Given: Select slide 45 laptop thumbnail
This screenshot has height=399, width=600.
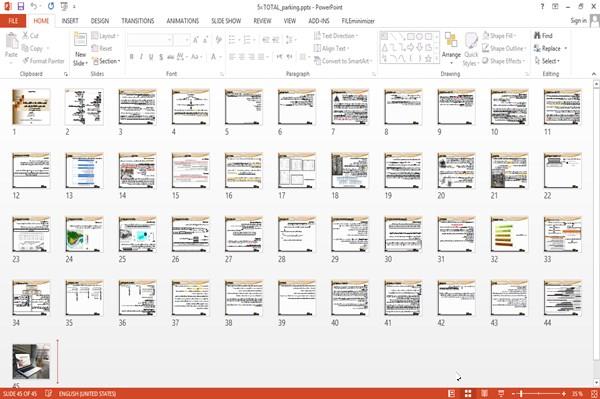Looking at the screenshot, I should pyautogui.click(x=31, y=362).
